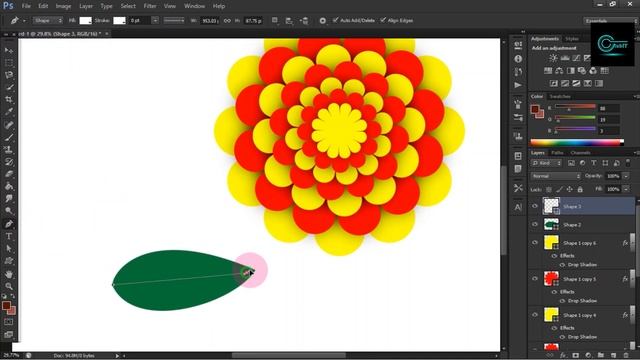The height and width of the screenshot is (360, 640).
Task: Open the Filter menu
Action: pyautogui.click(x=150, y=6)
